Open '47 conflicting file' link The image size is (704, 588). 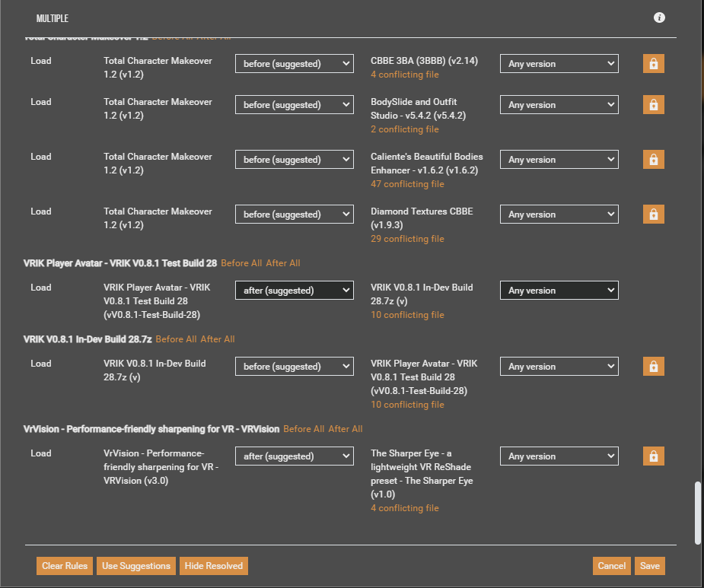coord(407,184)
